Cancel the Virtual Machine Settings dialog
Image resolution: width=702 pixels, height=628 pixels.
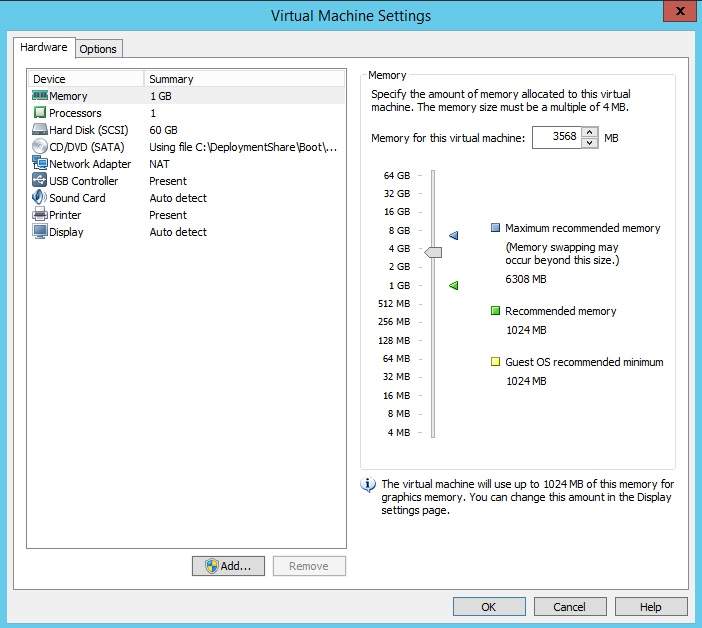click(569, 607)
